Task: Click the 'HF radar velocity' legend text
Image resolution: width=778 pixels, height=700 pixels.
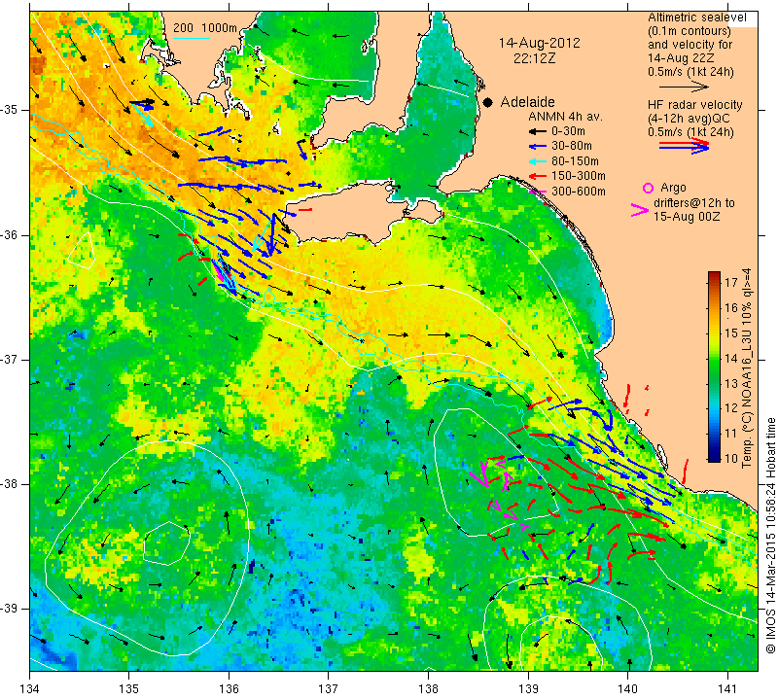Action: pyautogui.click(x=695, y=105)
